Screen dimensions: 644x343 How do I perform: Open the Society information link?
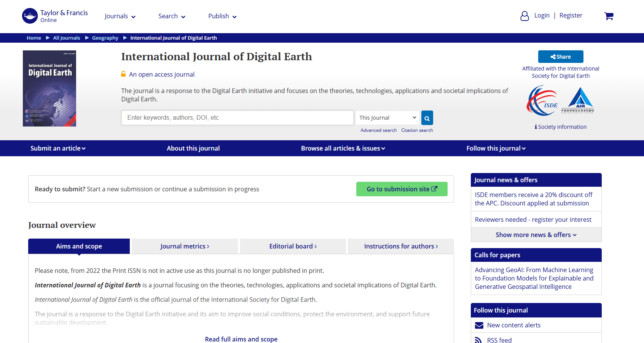click(561, 127)
